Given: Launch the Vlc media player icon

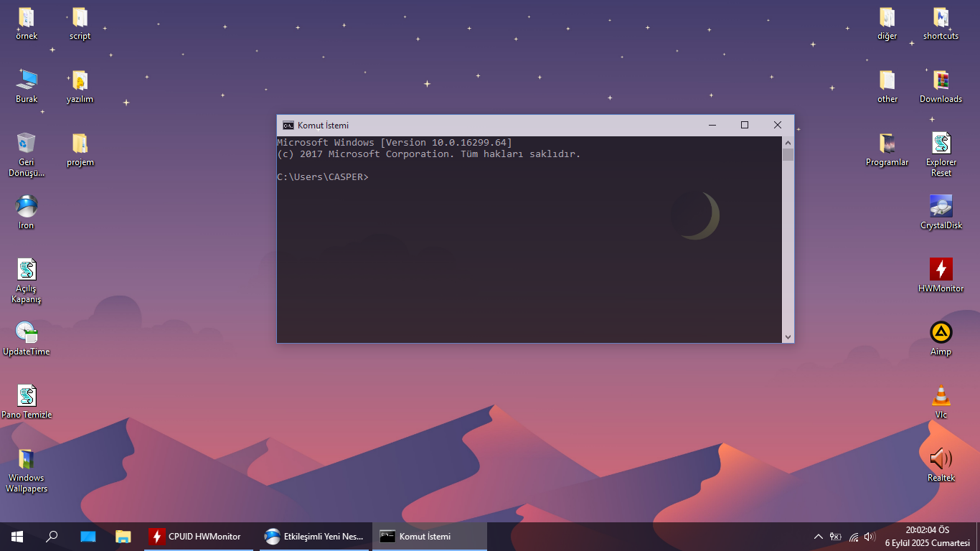Looking at the screenshot, I should point(941,396).
